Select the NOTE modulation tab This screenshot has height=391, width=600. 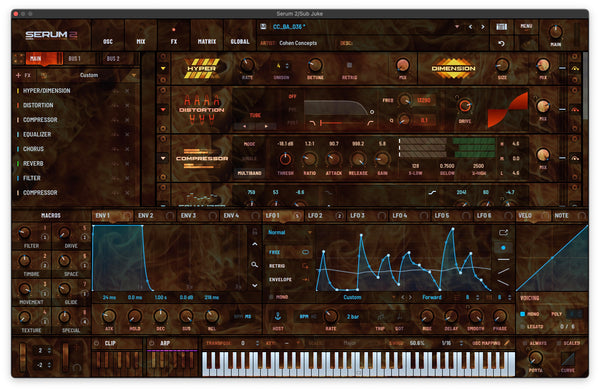coord(570,216)
